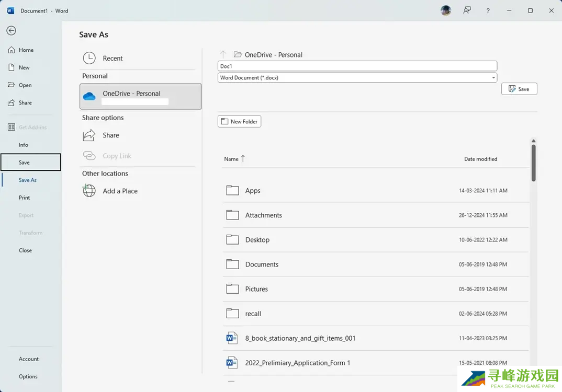Viewport: 562px width, 392px height.
Task: Open the Recent locations clock icon
Action: [89, 58]
